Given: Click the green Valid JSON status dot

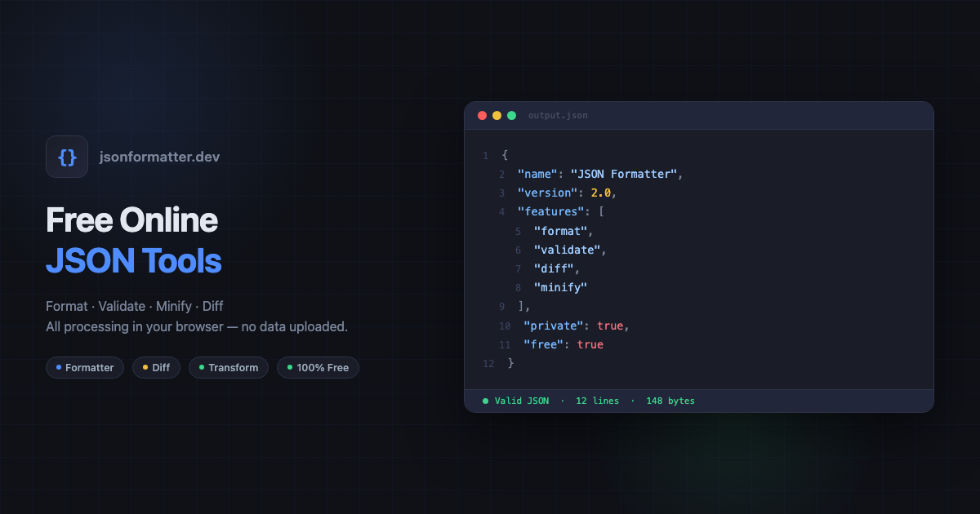Looking at the screenshot, I should (x=485, y=401).
